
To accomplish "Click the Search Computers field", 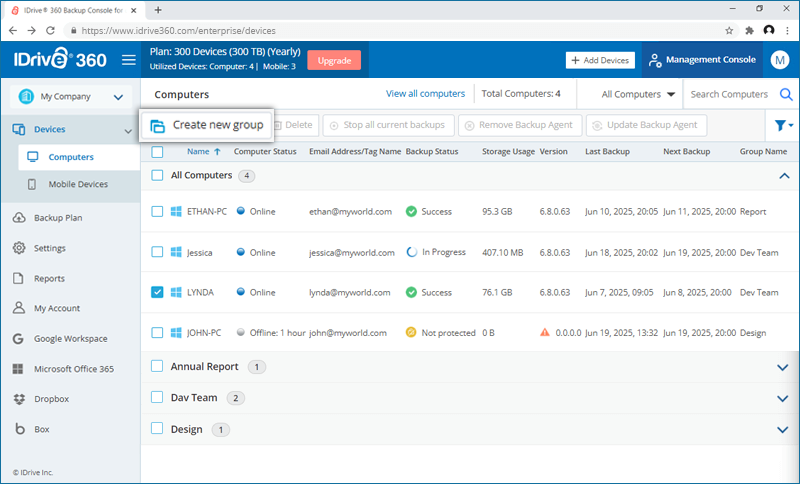I will 730,95.
